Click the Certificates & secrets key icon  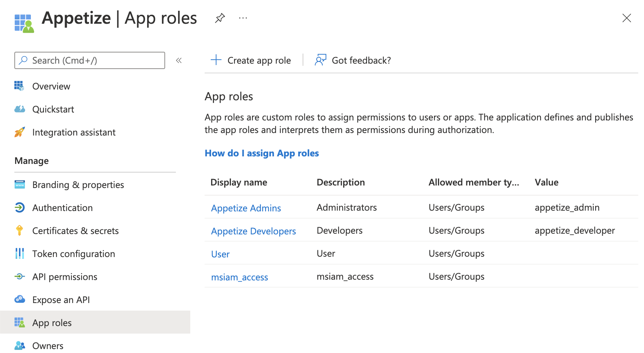20,230
